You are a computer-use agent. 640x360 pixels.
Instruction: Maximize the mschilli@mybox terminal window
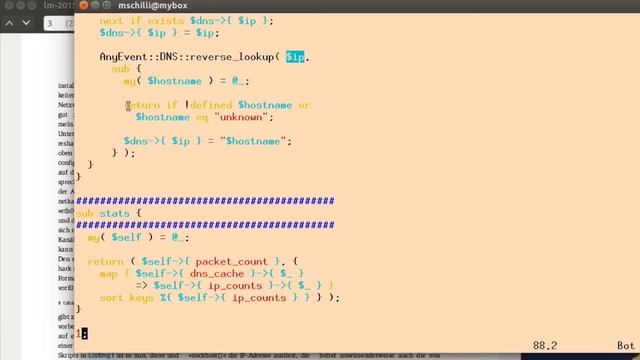tap(107, 5)
